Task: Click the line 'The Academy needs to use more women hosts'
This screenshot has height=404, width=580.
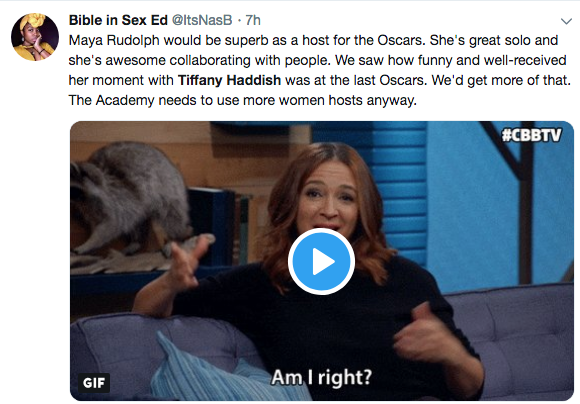Action: pos(243,100)
